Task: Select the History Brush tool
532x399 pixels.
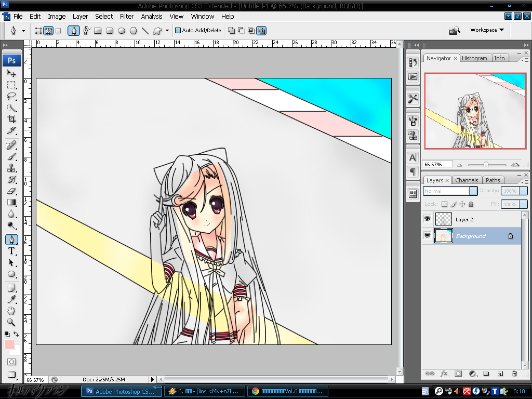Action: (11, 180)
